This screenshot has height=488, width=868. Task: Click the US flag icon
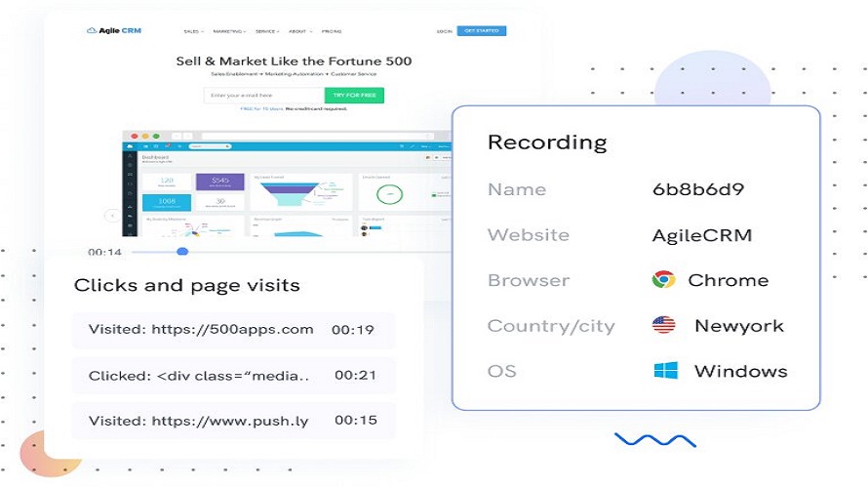pos(664,325)
